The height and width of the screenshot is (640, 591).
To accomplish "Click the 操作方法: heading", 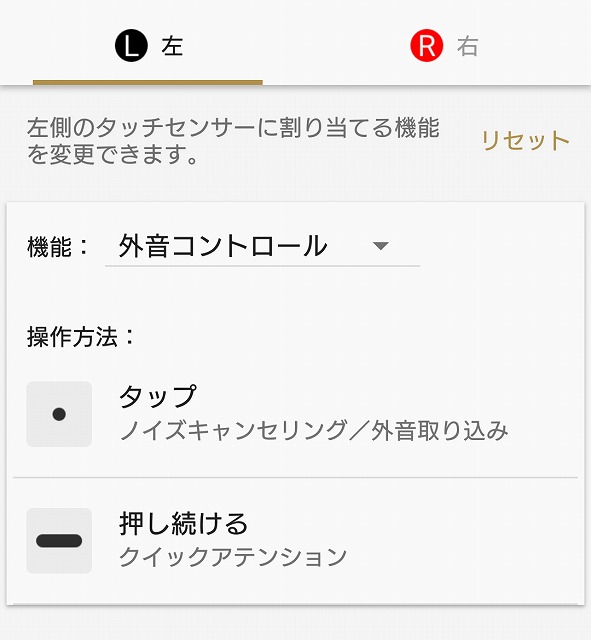I will pos(81,337).
